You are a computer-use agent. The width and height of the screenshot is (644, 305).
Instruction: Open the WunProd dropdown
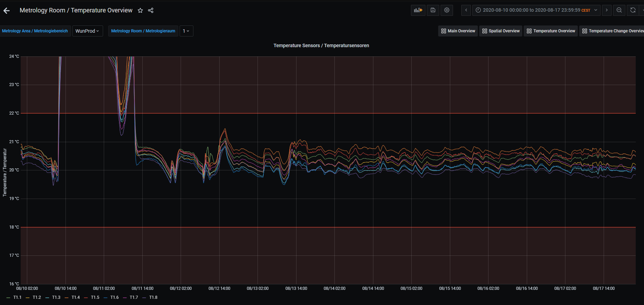(x=87, y=31)
